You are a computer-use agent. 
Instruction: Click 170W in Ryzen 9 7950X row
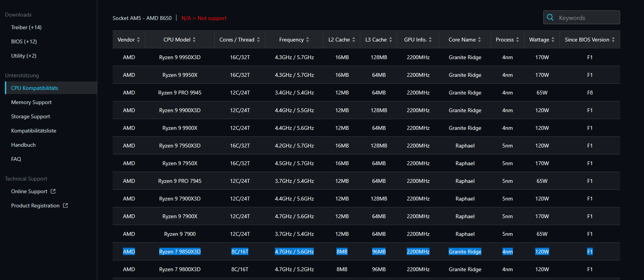pyautogui.click(x=542, y=163)
